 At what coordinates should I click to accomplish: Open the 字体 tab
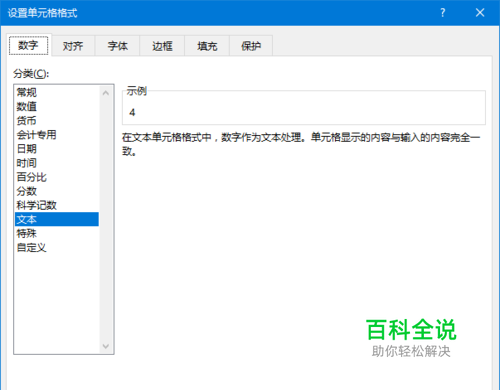point(117,46)
